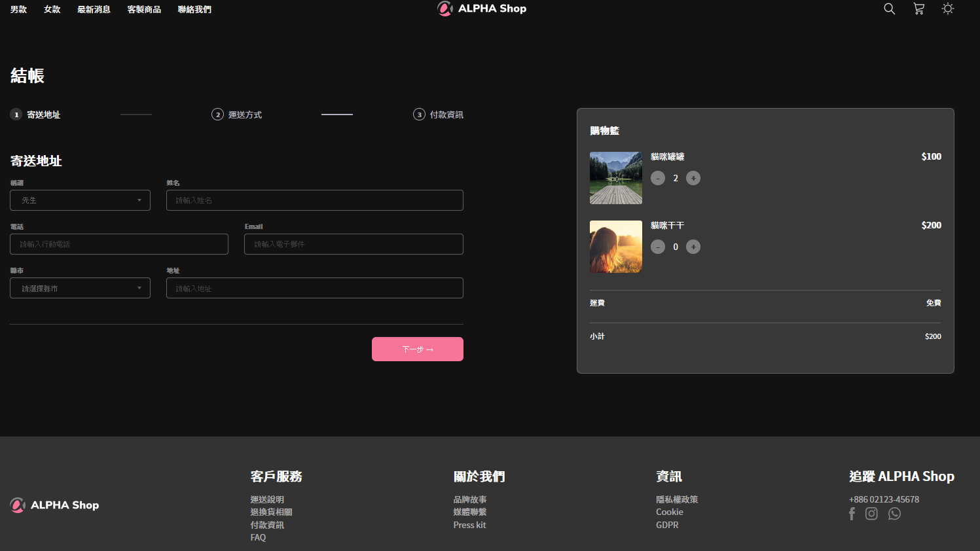Expand the 請選擇縣市 dropdown arrow
The width and height of the screenshot is (980, 551).
coord(139,288)
